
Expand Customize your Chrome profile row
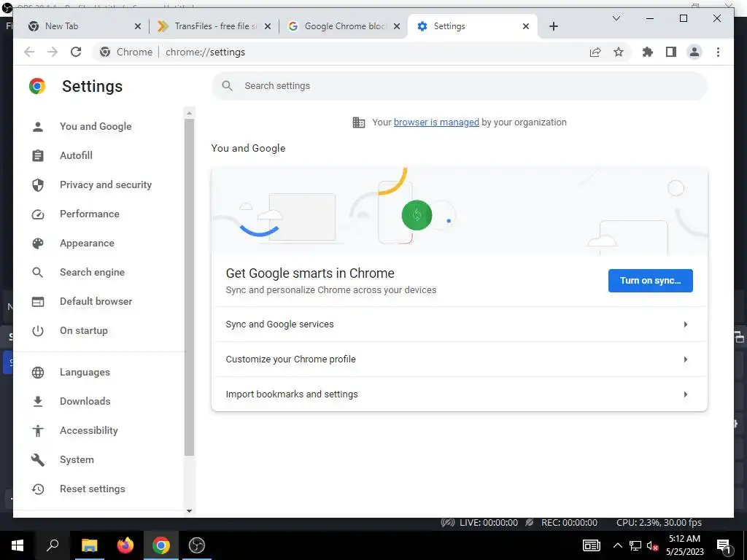[460, 359]
